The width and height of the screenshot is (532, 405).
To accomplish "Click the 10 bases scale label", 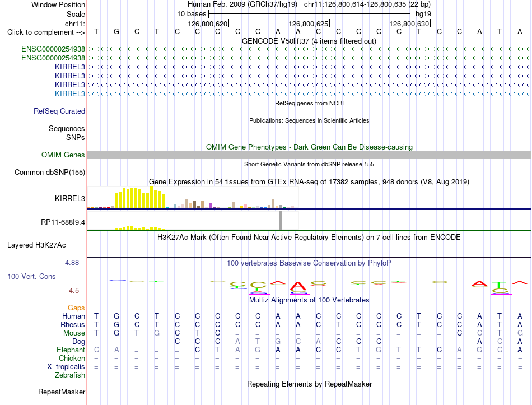I will coord(192,14).
